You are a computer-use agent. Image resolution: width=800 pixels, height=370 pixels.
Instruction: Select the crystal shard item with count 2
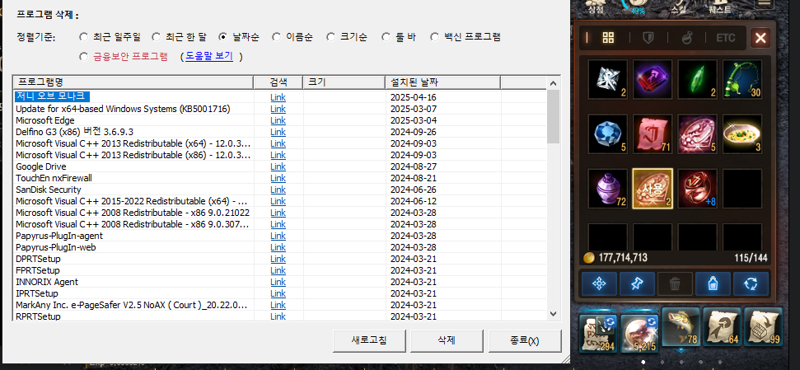[x=608, y=79]
